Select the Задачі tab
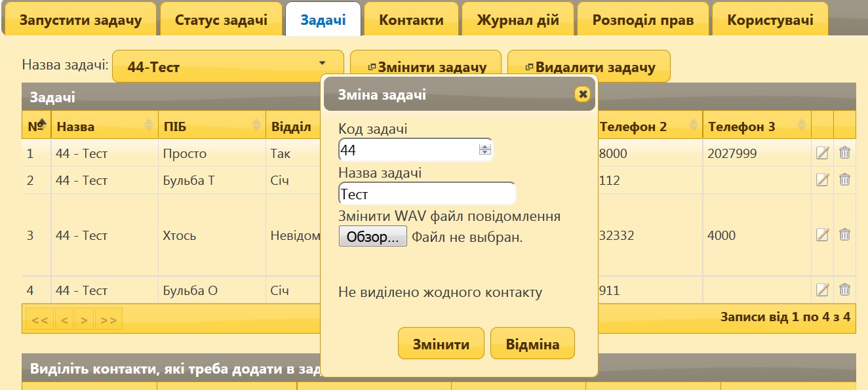Viewport: 868px width, 390px height. pyautogui.click(x=323, y=20)
